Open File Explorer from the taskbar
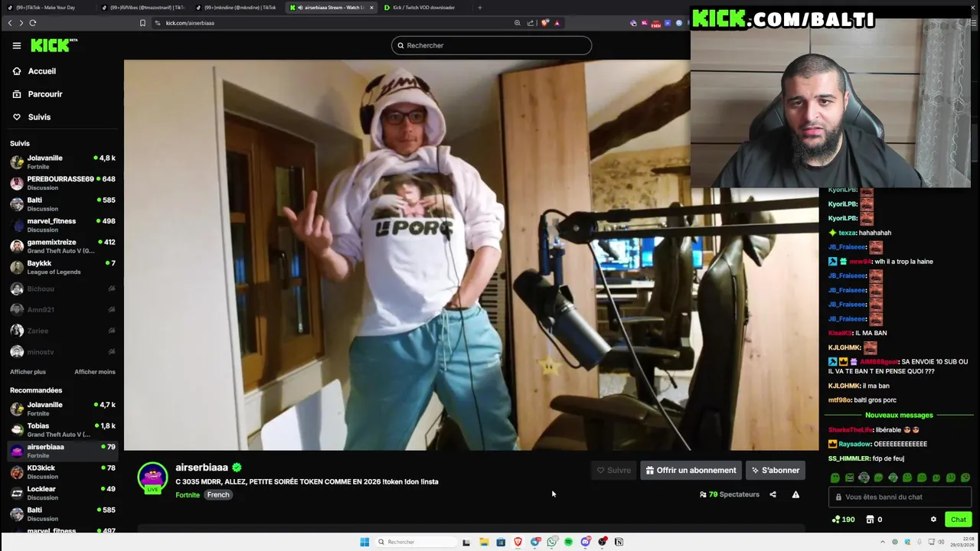Viewport: 980px width, 551px height. coord(484,542)
